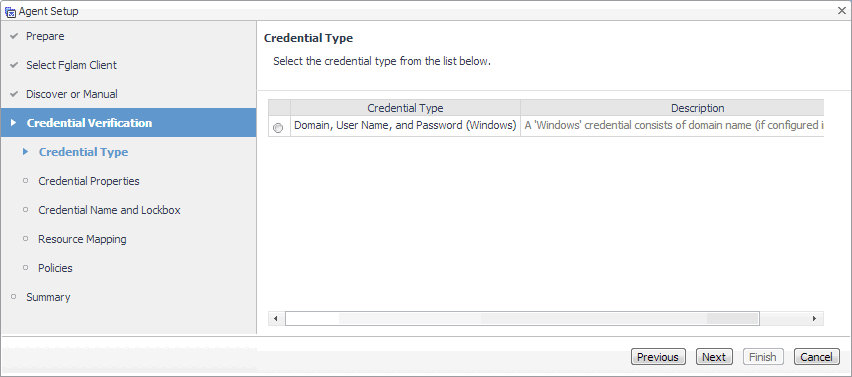Click the checkmark icon beside Prepare
The image size is (852, 377).
coord(14,36)
